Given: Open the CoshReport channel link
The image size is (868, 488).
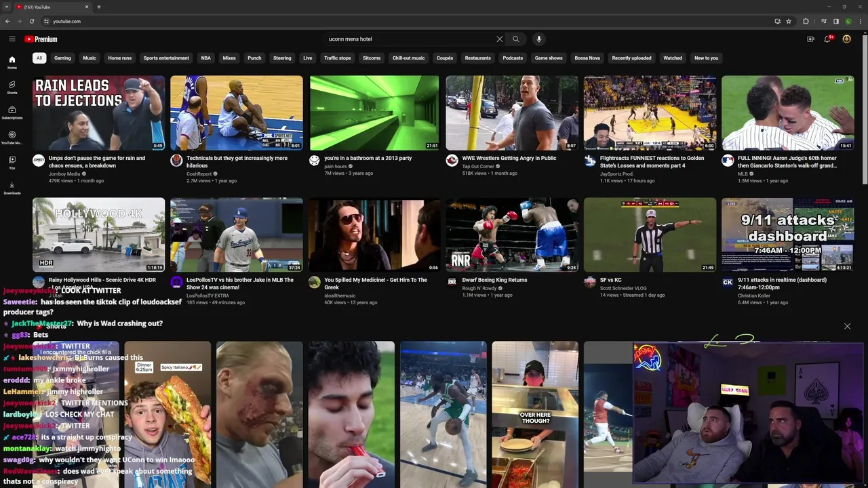Looking at the screenshot, I should coord(199,174).
